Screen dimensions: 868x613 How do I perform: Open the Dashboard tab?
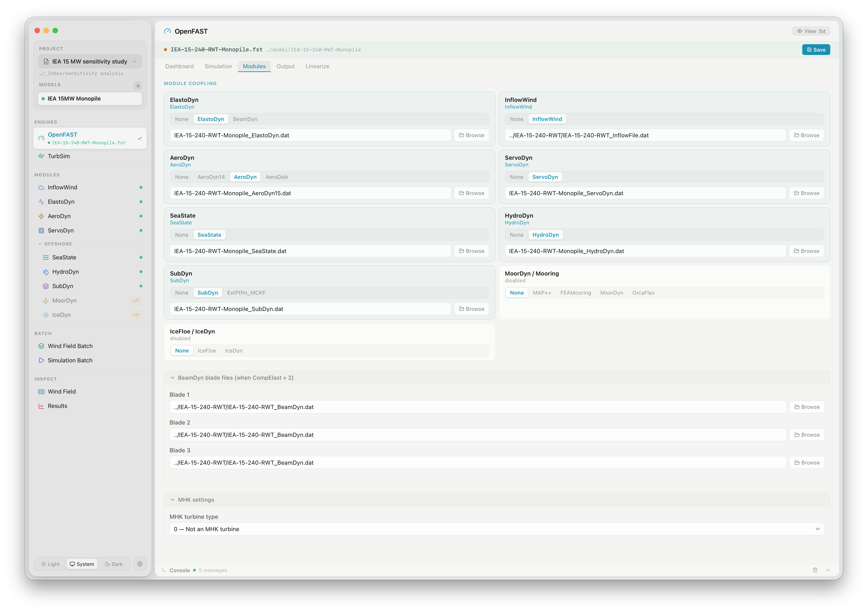click(x=179, y=66)
